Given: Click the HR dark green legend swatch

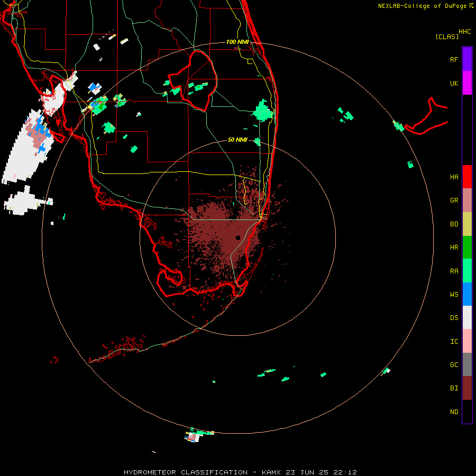Looking at the screenshot, I should (467, 247).
